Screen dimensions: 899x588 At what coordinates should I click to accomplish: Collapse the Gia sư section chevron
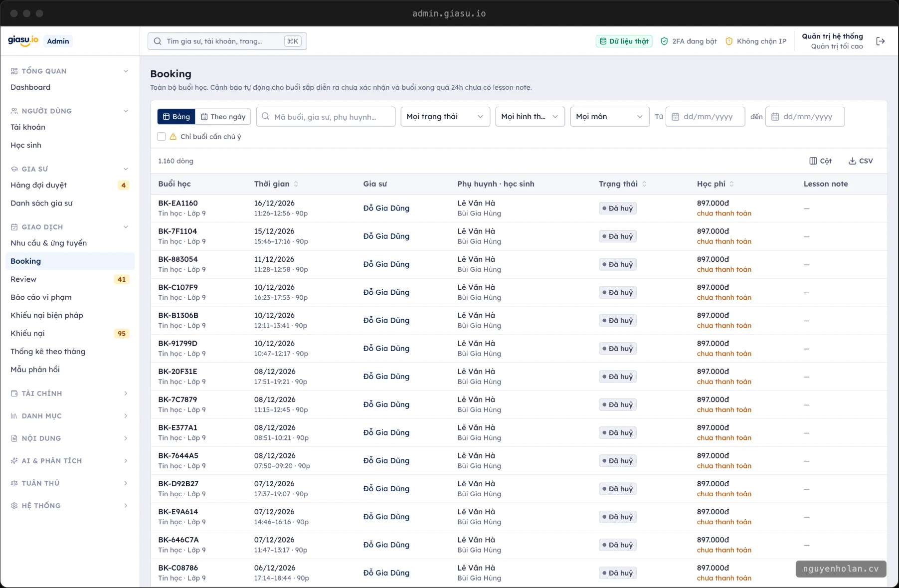tap(126, 169)
